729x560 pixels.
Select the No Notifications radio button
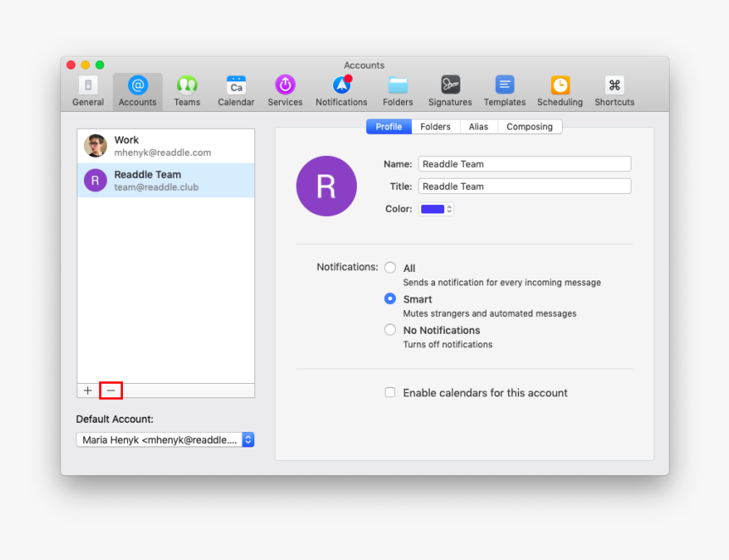[390, 330]
